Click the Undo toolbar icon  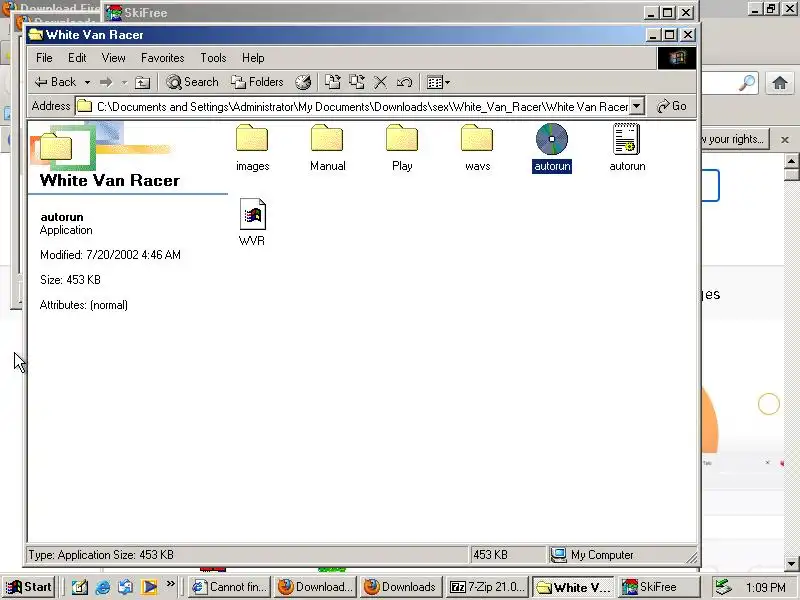click(x=405, y=82)
